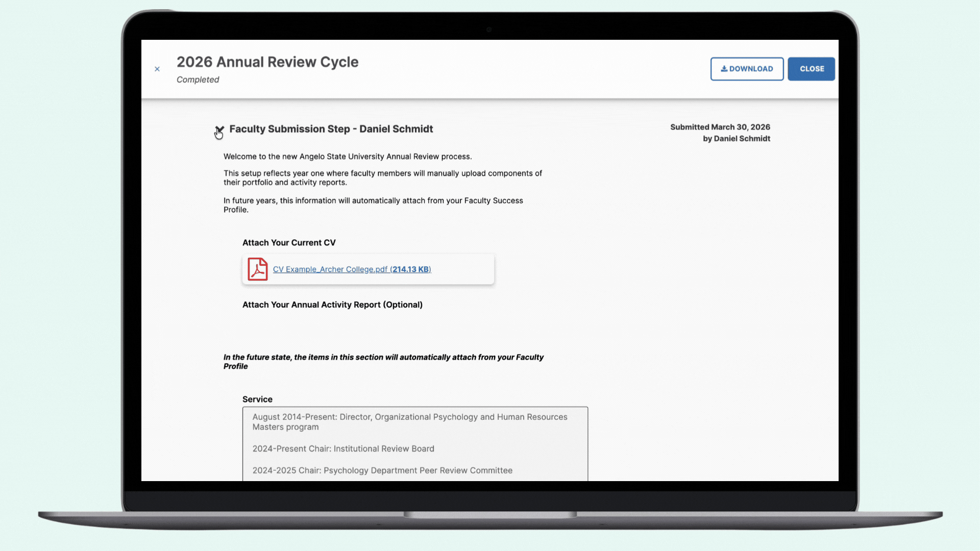Screen dimensions: 980x551
Task: Click the by Daniel Schmidt submitter text
Action: [736, 139]
